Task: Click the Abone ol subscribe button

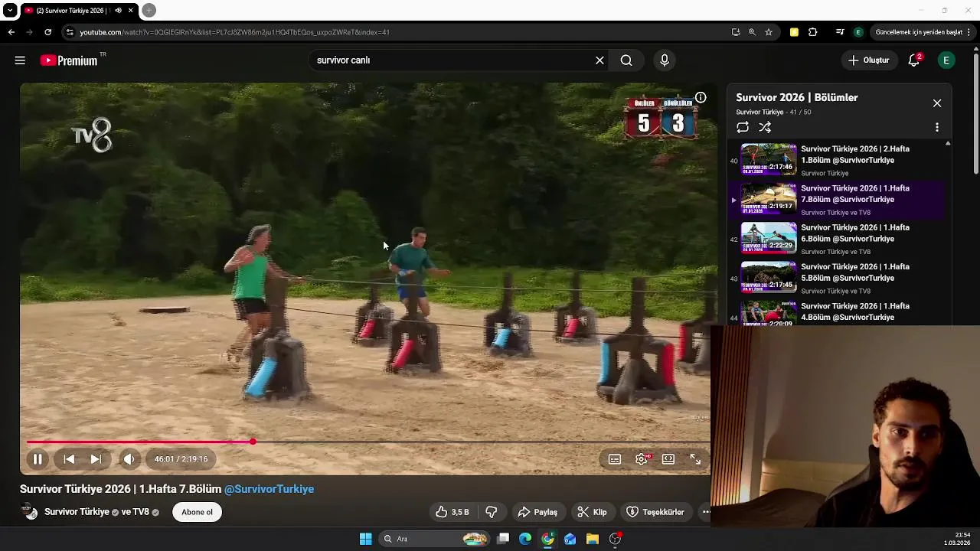Action: [x=197, y=512]
